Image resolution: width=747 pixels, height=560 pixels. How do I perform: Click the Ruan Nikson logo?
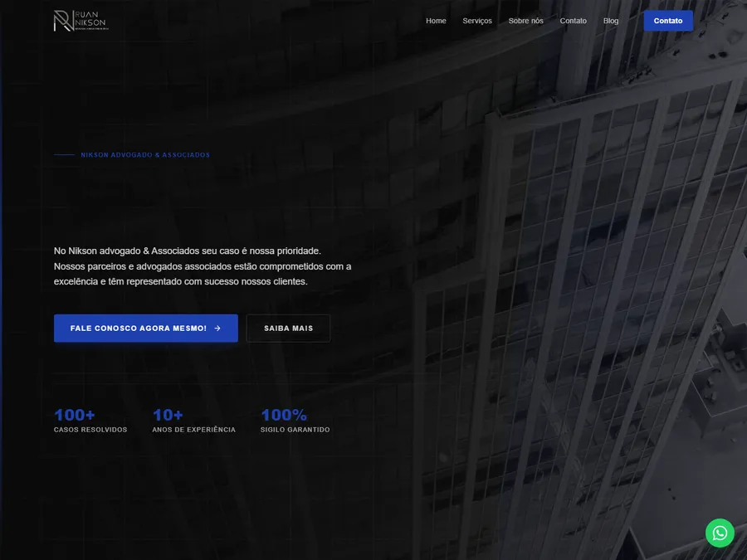(81, 21)
